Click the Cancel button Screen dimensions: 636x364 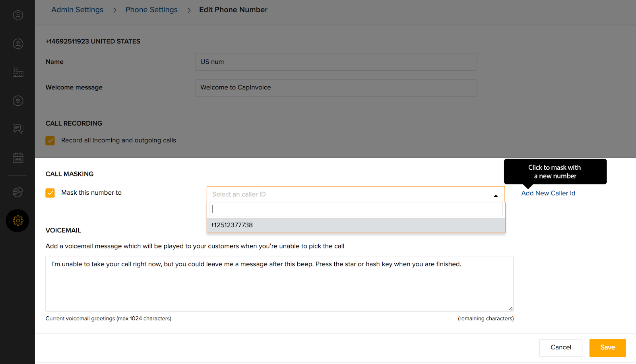point(560,348)
